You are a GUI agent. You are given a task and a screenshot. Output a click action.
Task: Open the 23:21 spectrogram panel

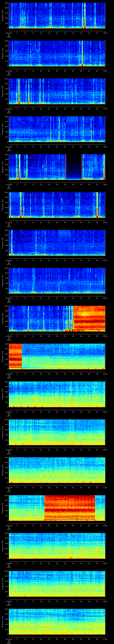pyautogui.click(x=57, y=280)
